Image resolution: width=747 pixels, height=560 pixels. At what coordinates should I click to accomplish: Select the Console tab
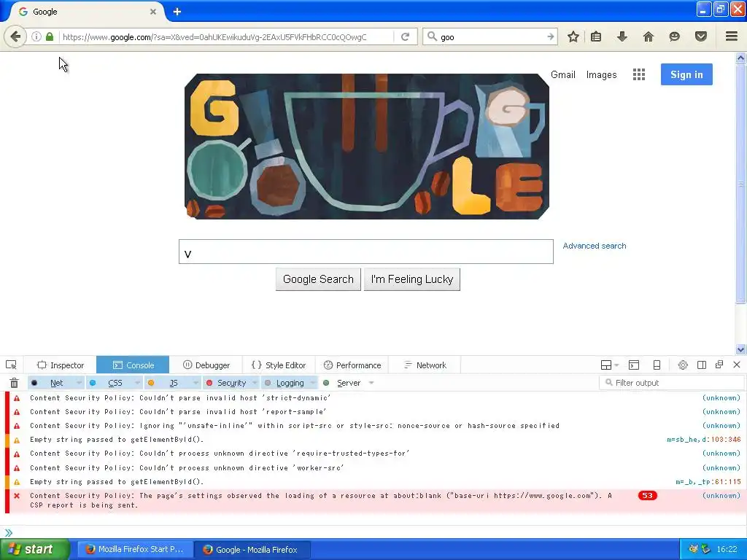[x=133, y=365]
